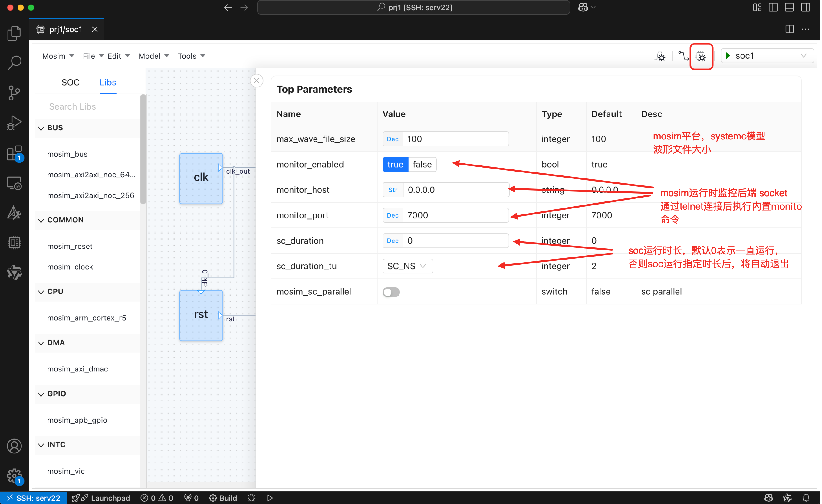
Task: Click the sc_duration value field
Action: coord(455,241)
